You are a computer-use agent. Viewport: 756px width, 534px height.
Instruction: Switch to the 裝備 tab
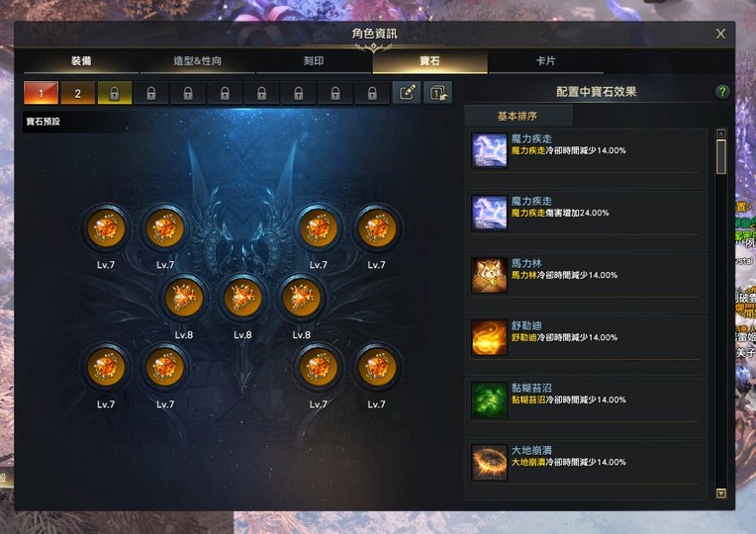pos(81,61)
